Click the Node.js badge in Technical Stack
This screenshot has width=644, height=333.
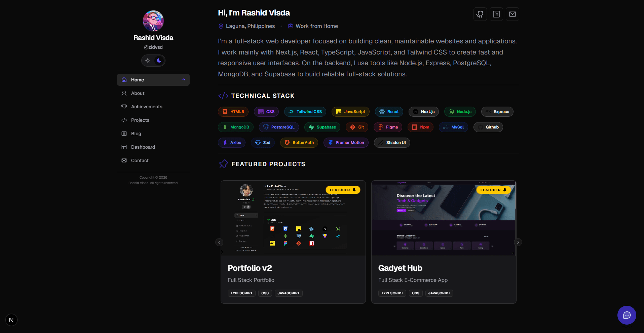click(x=460, y=111)
